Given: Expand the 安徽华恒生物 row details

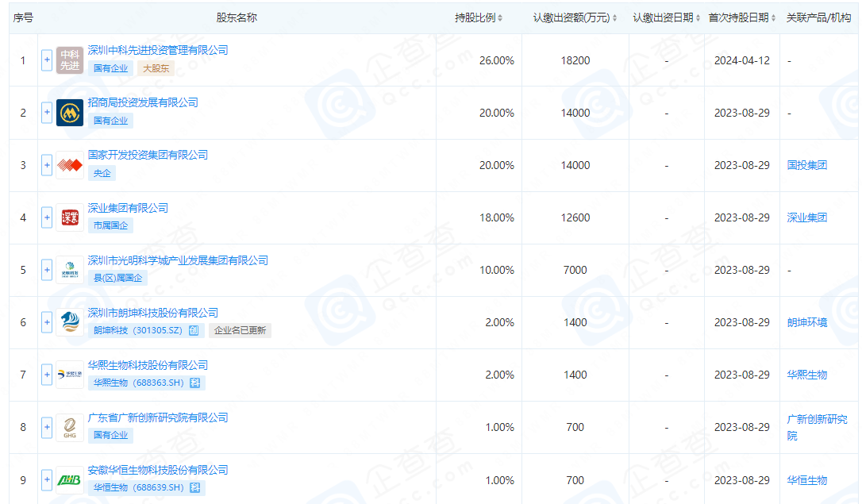Looking at the screenshot, I should point(47,479).
